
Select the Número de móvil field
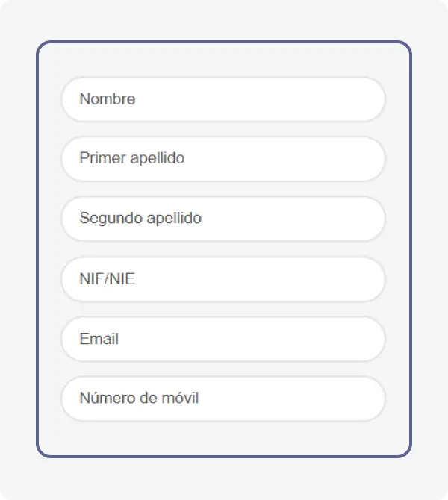click(223, 399)
